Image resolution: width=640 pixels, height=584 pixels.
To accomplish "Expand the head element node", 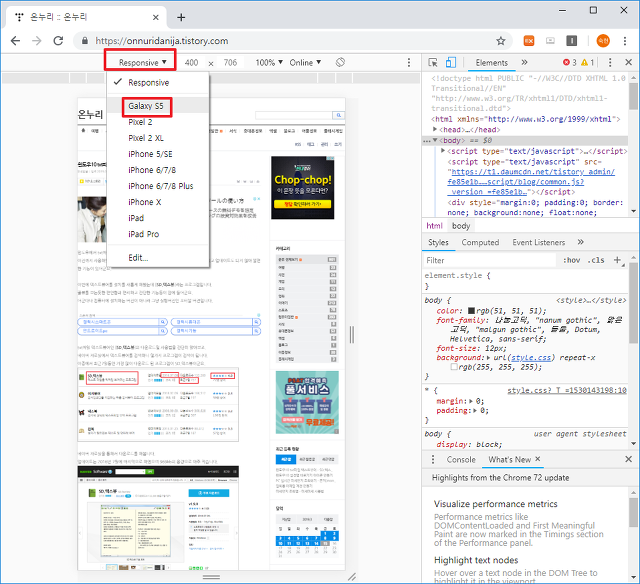I will click(435, 129).
